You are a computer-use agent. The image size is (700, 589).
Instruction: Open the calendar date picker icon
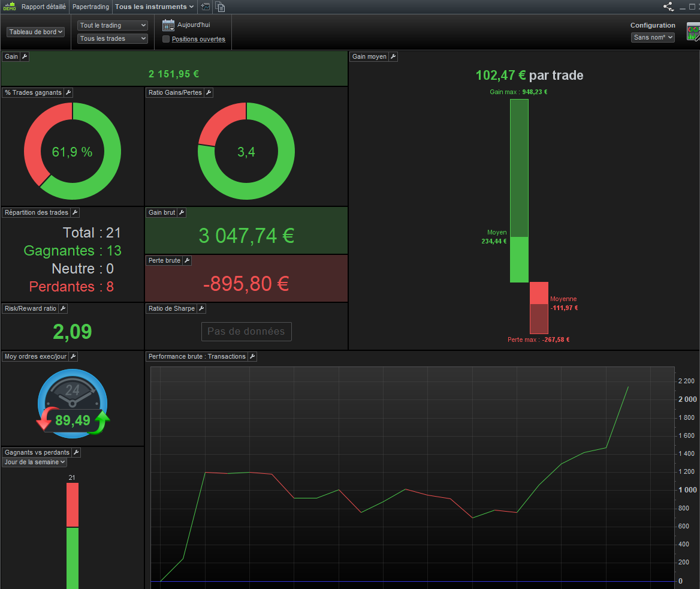[x=168, y=25]
